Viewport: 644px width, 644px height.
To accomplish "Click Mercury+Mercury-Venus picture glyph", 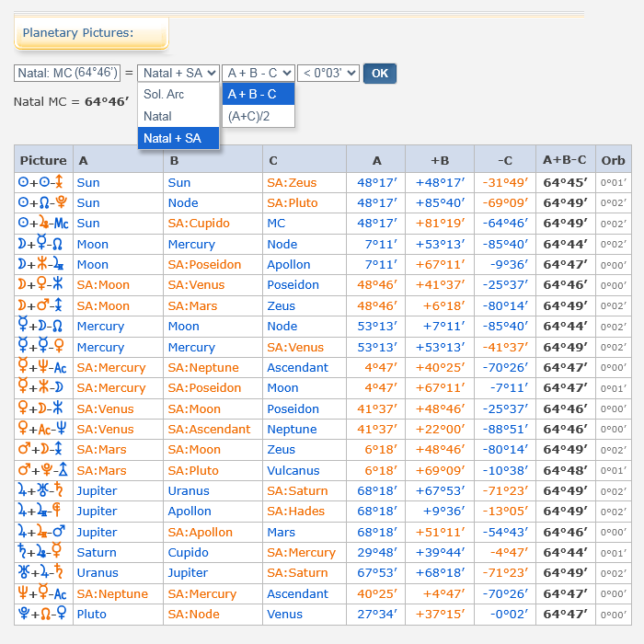I will tap(41, 347).
